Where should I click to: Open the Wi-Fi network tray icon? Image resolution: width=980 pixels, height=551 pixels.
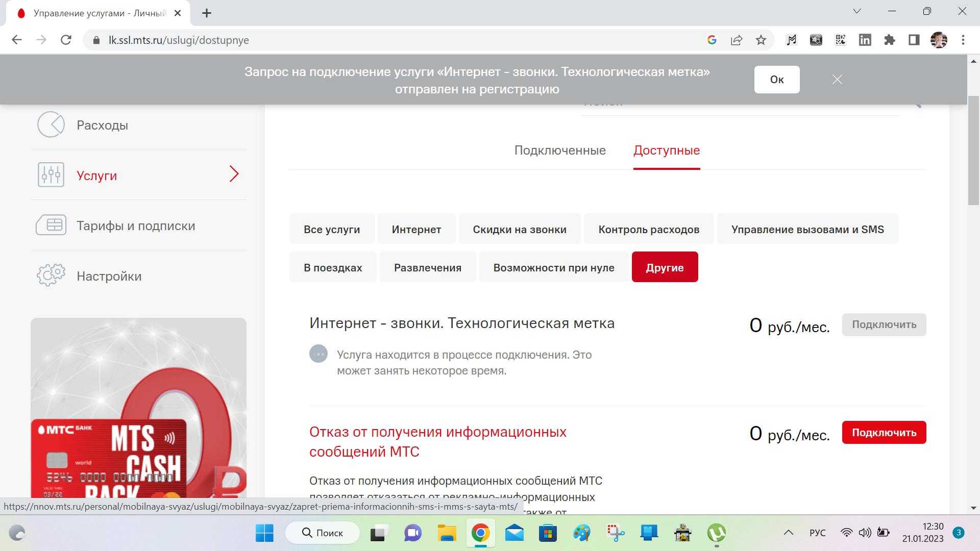click(846, 533)
